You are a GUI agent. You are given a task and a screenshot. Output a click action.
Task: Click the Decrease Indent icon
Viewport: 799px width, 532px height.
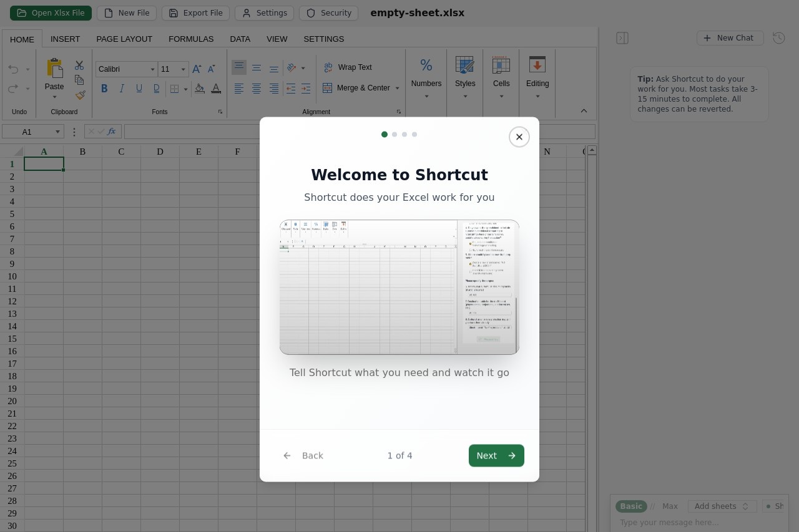point(291,89)
